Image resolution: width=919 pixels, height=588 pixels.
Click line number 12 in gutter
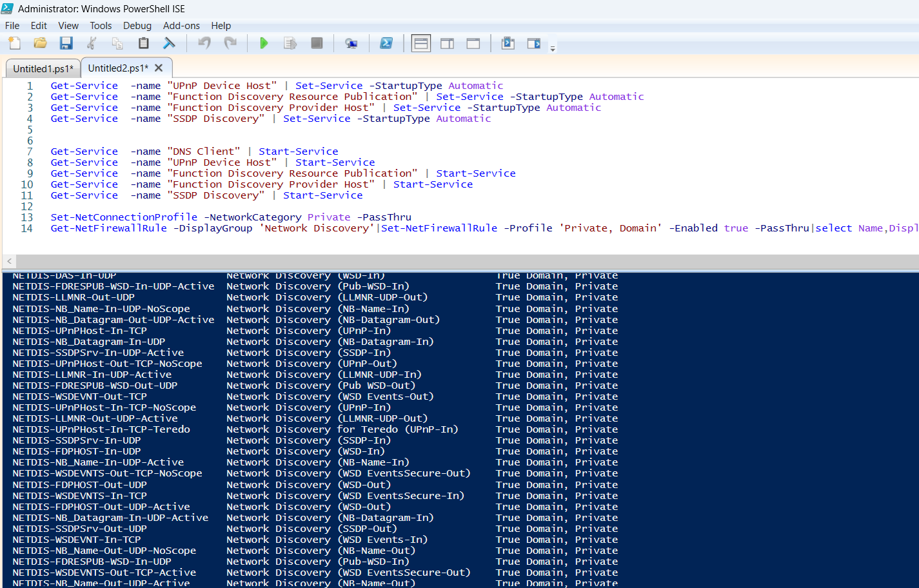coord(26,206)
